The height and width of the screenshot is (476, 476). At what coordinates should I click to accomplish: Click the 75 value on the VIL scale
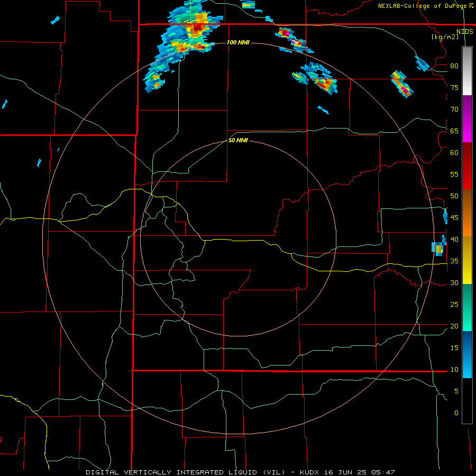pyautogui.click(x=454, y=87)
